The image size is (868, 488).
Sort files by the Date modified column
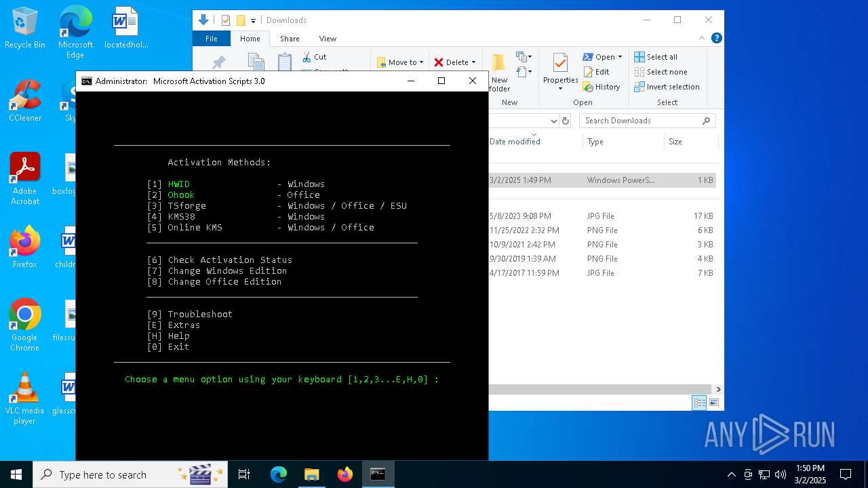coord(515,142)
